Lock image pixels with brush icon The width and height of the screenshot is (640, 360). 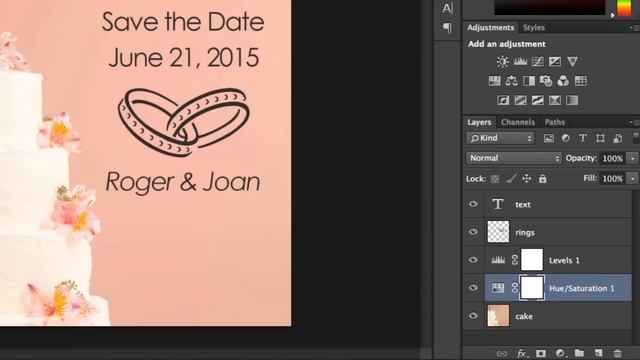coord(511,179)
